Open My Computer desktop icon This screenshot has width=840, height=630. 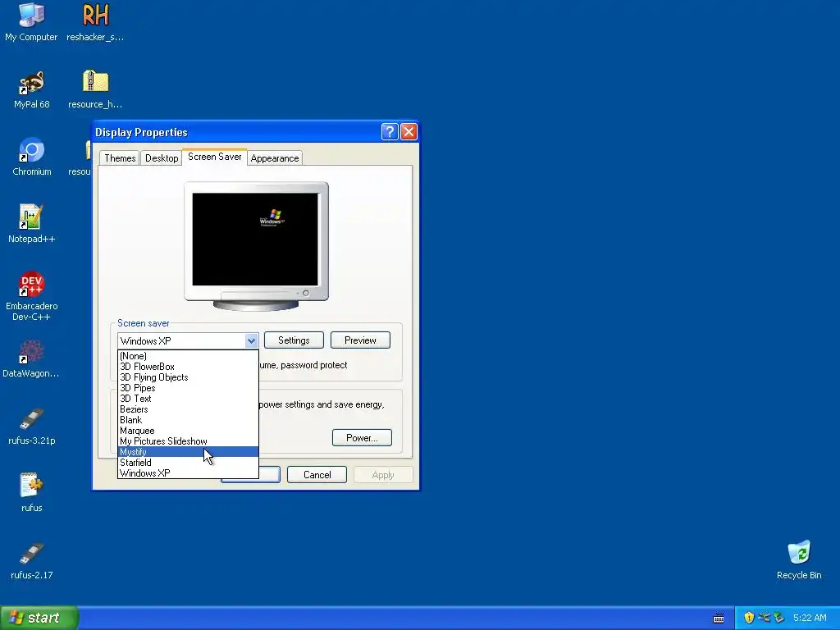(31, 22)
